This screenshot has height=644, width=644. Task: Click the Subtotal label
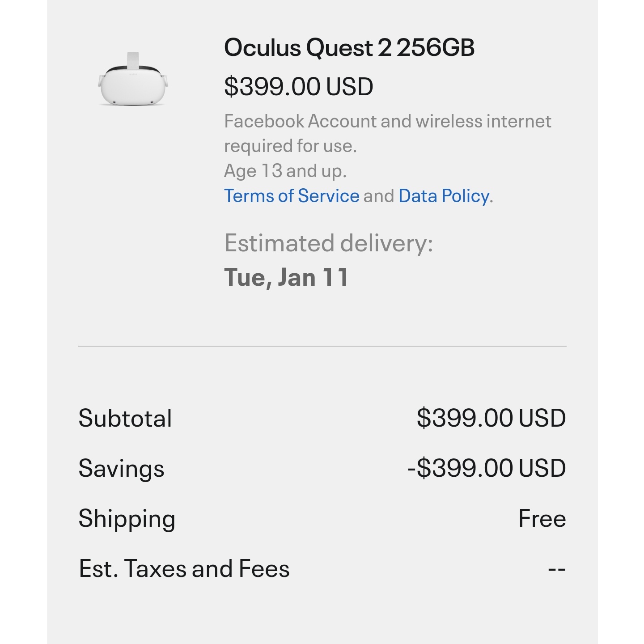(x=125, y=419)
